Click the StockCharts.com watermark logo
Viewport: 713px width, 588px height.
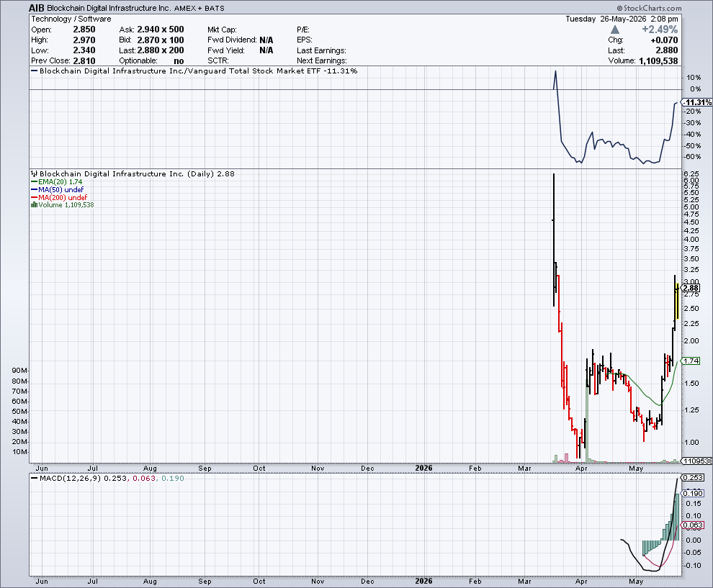(649, 8)
